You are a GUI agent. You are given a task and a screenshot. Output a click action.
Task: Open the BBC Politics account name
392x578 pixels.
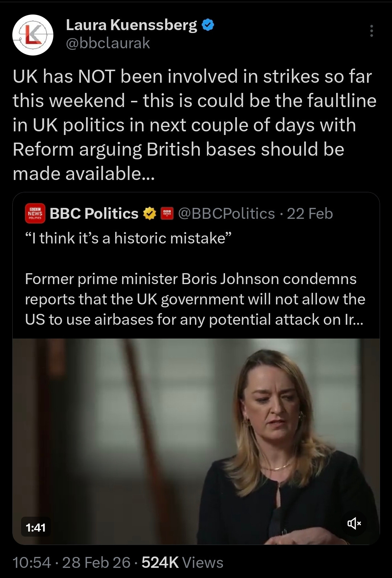tap(94, 213)
